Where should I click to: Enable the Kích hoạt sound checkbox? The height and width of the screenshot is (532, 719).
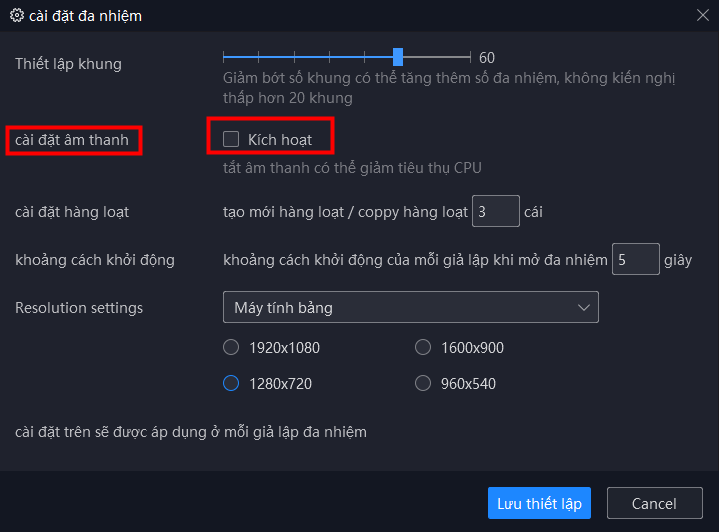click(232, 139)
